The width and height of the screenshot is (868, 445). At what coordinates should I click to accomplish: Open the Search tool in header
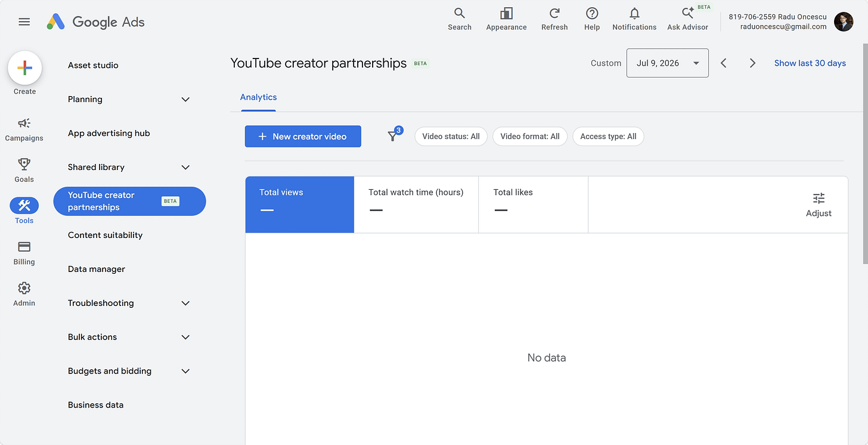(x=460, y=19)
